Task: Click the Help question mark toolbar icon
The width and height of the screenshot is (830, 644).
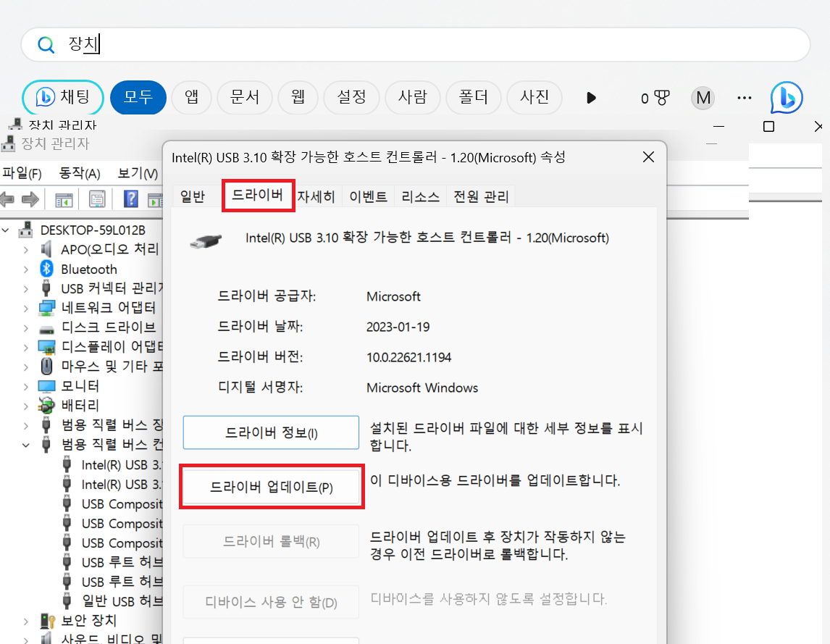Action: pyautogui.click(x=131, y=199)
